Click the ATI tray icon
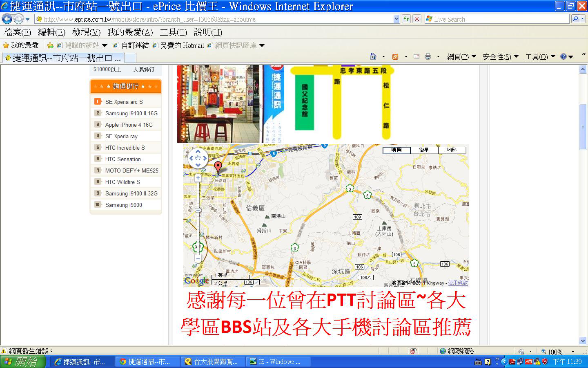The height and width of the screenshot is (368, 588). click(x=528, y=361)
